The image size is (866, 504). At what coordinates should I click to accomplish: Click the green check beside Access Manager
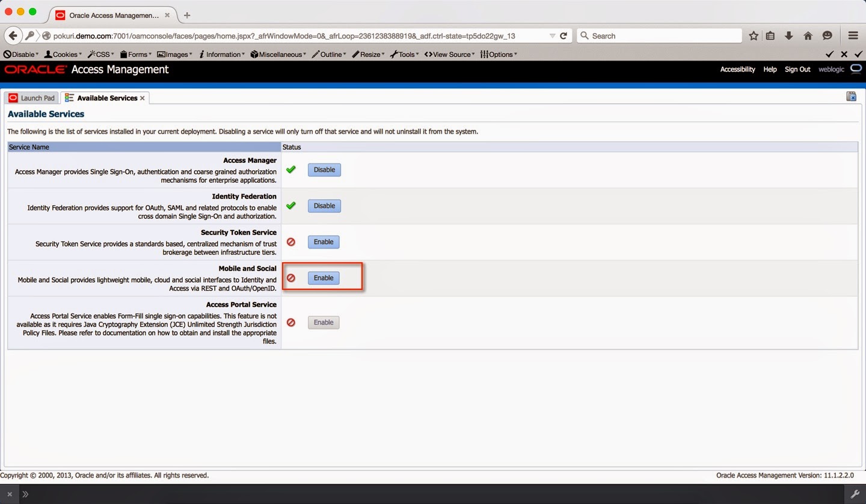291,169
